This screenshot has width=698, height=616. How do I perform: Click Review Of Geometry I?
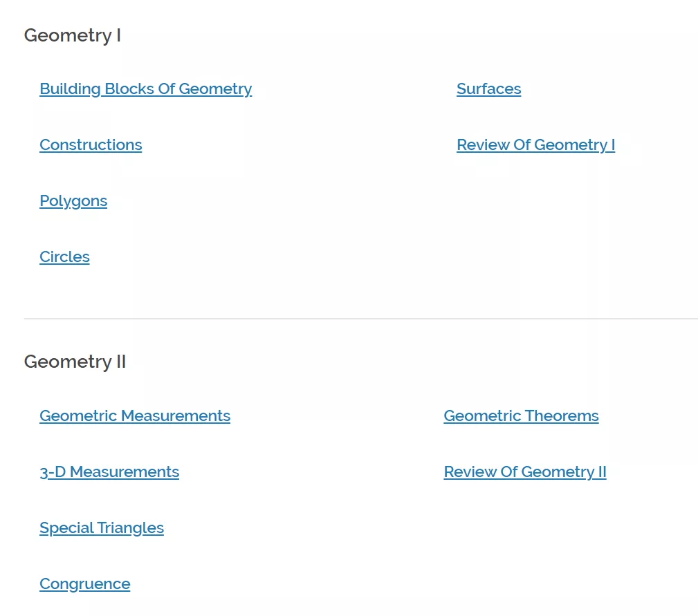pyautogui.click(x=535, y=145)
